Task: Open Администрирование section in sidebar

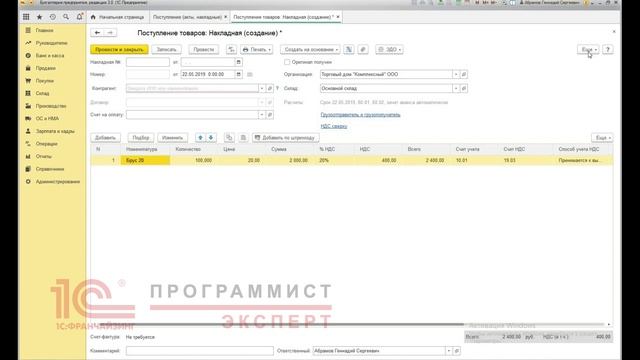Action: 58,182
